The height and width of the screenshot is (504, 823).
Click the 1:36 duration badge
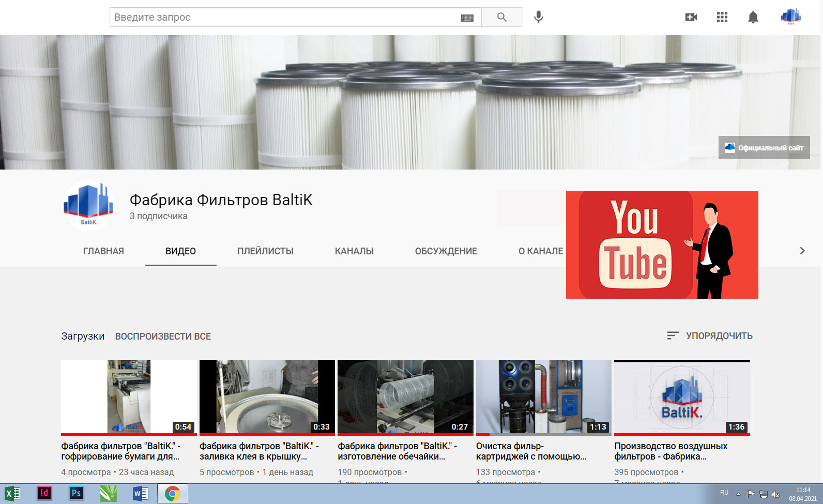736,427
